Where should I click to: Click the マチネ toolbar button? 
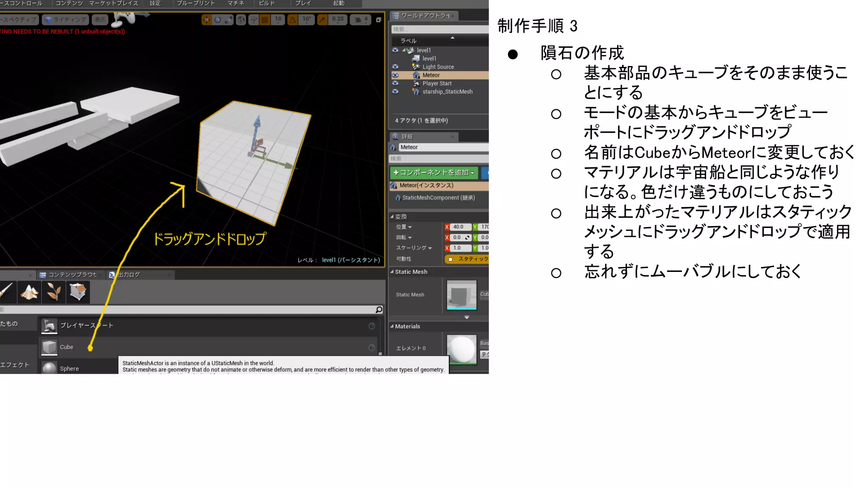(x=236, y=3)
